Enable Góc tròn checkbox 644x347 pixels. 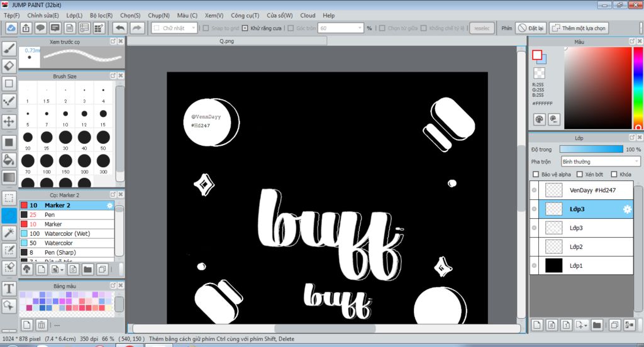291,28
